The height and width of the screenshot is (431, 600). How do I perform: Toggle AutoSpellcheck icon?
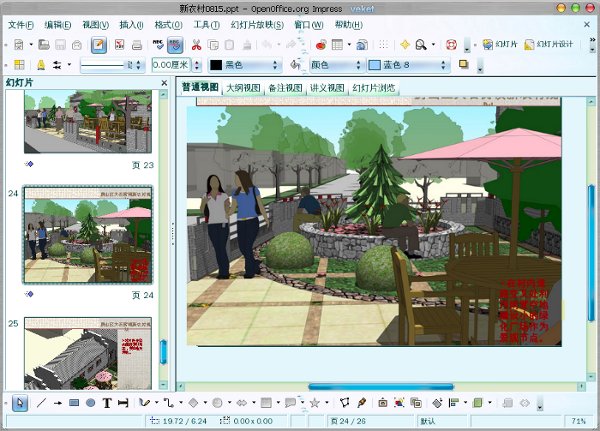175,45
